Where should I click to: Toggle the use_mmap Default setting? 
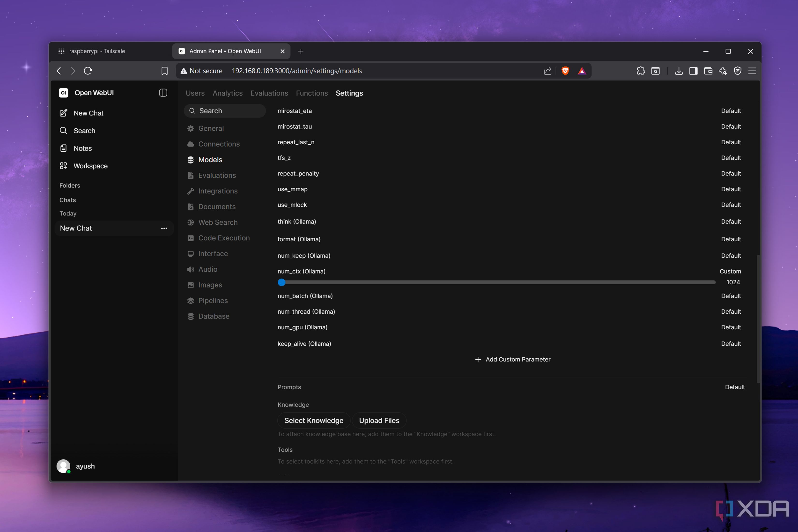click(731, 189)
